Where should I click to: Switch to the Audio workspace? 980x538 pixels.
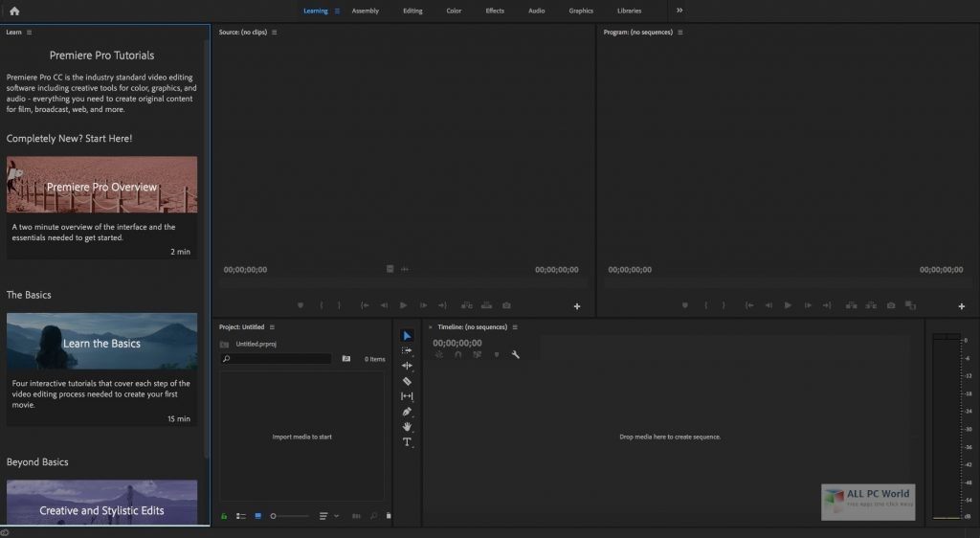(x=536, y=11)
